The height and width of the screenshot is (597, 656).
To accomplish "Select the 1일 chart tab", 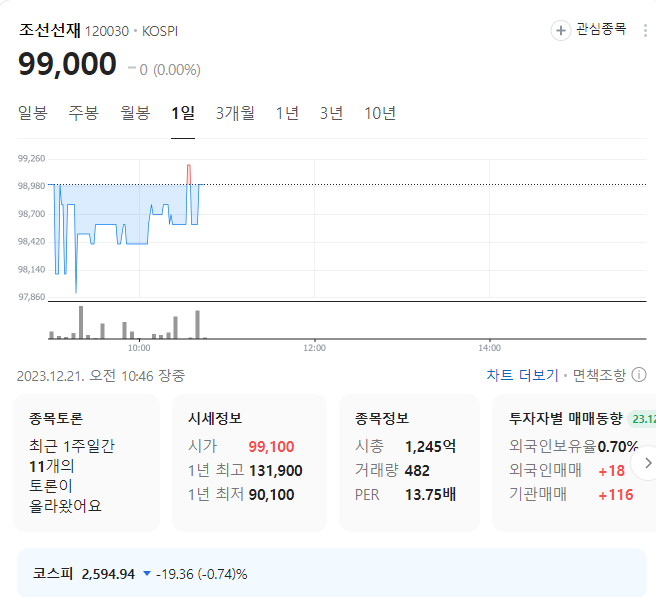I will pos(183,113).
